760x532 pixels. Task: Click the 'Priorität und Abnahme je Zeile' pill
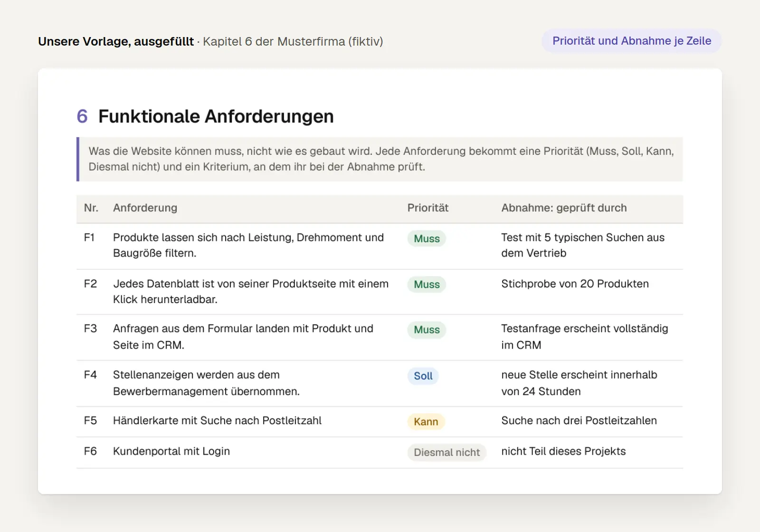tap(631, 41)
